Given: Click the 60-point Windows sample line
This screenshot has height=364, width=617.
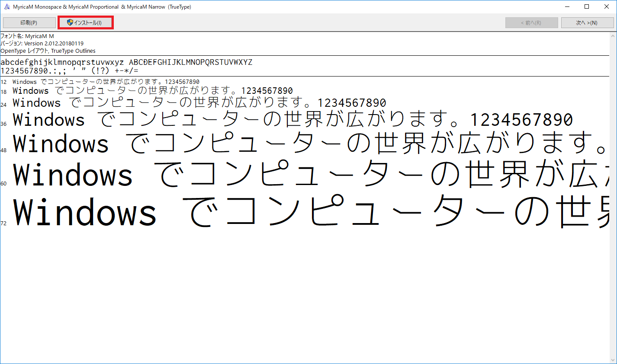Looking at the screenshot, I should tap(311, 175).
